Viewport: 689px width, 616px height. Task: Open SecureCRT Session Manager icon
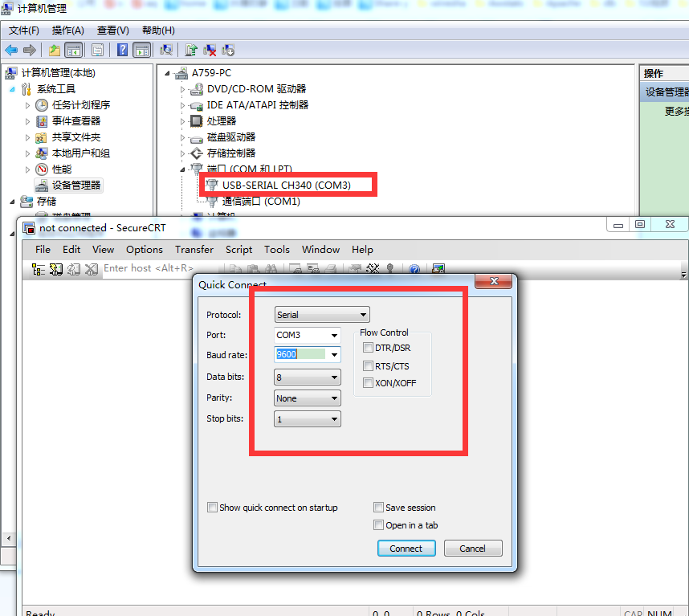[x=39, y=269]
